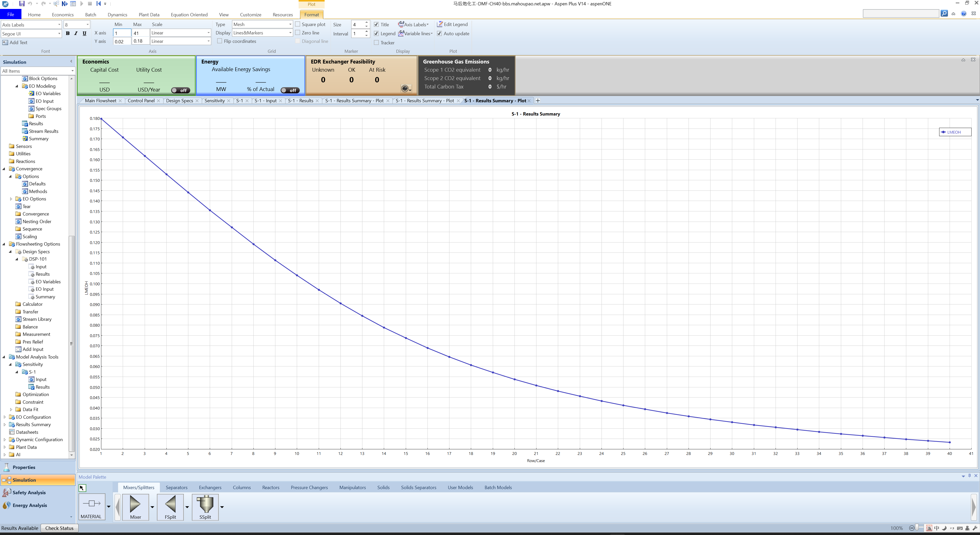This screenshot has height=535, width=980.
Task: Uncheck the Auto update checkbox
Action: [439, 33]
